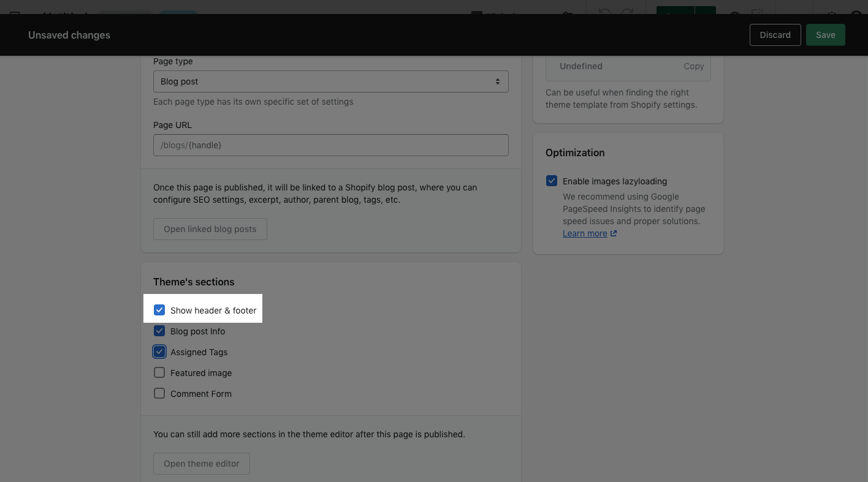Enable the Comment Form checkbox
Screen dimensions: 868x482
point(159,394)
